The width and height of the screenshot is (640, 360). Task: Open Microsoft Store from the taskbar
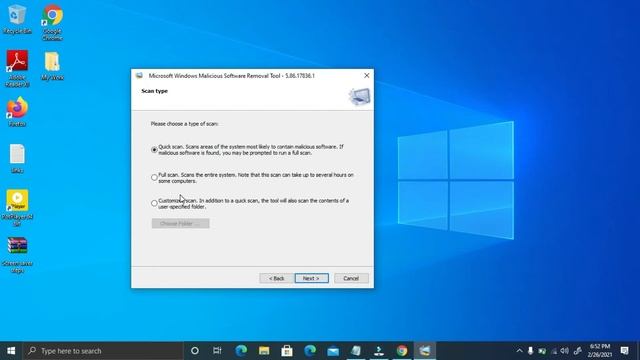(287, 351)
